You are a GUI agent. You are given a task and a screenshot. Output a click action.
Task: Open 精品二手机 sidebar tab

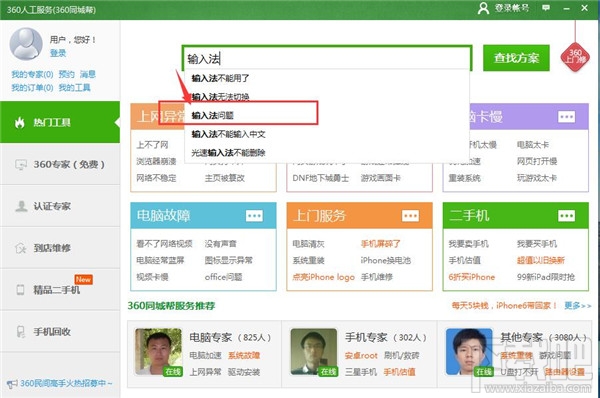tap(60, 289)
